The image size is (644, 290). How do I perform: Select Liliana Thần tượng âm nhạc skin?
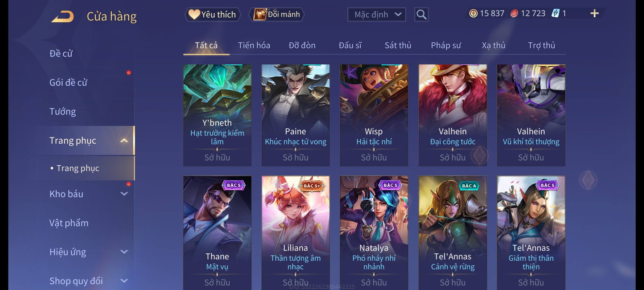(x=295, y=233)
